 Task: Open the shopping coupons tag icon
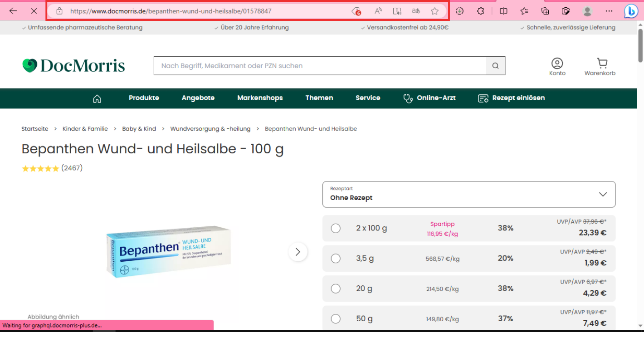pyautogui.click(x=356, y=11)
